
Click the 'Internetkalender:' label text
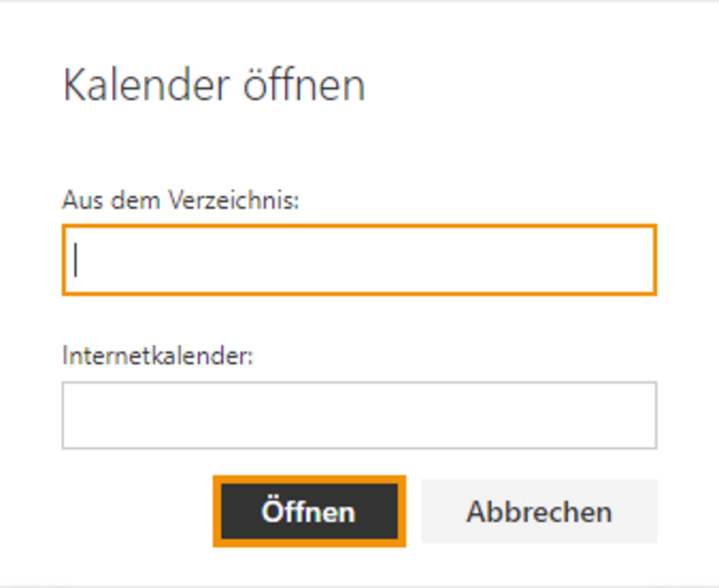(158, 356)
